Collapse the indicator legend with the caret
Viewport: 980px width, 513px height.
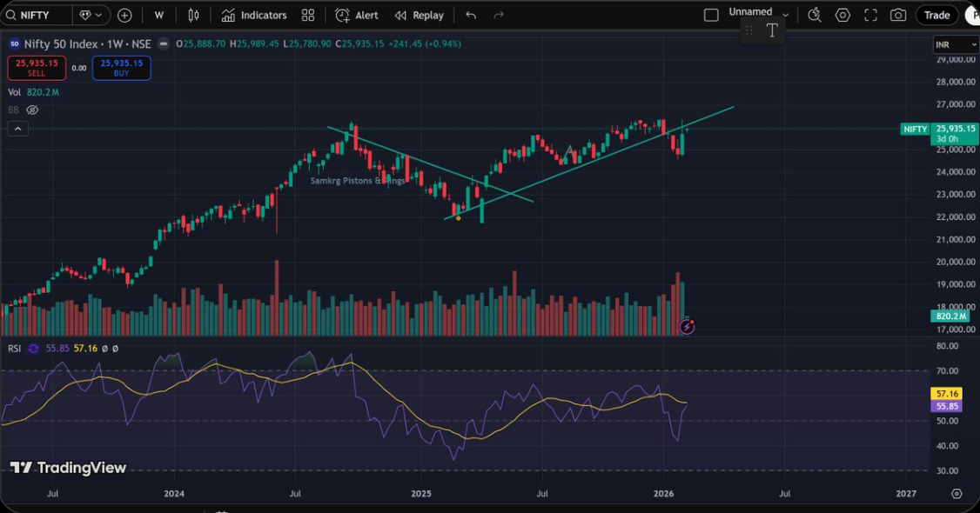click(17, 129)
